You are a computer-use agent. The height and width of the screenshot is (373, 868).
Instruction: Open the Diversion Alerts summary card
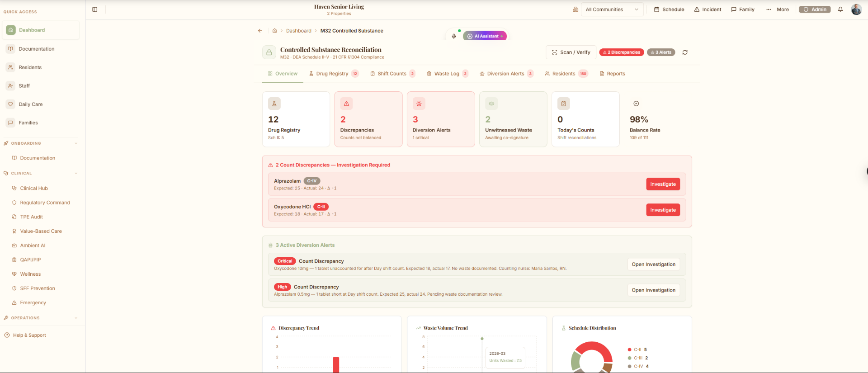441,119
